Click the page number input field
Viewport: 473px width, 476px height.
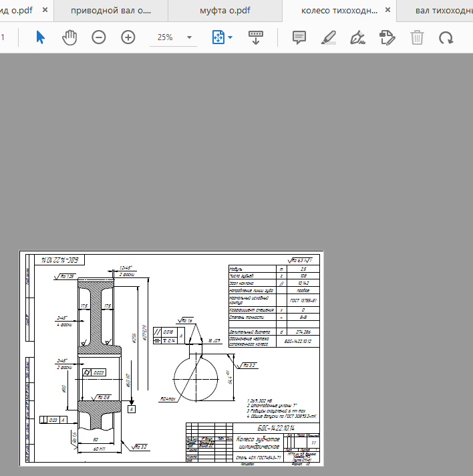4,37
